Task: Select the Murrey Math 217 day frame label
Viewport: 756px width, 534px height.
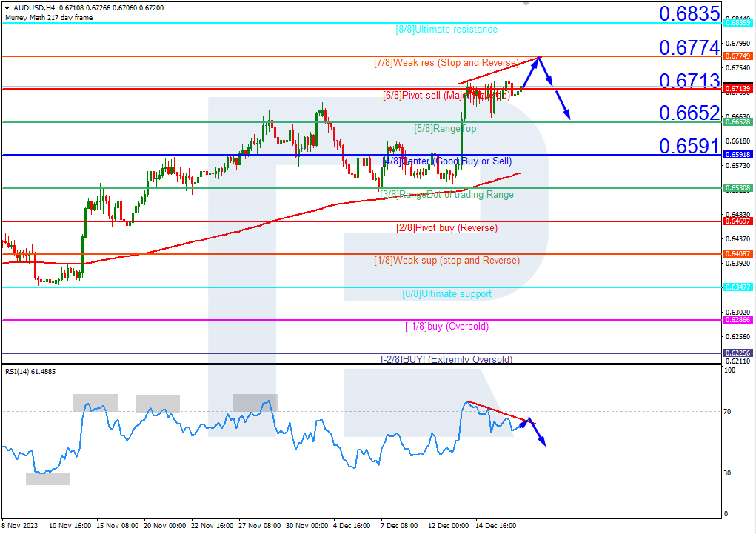Action: [x=49, y=17]
